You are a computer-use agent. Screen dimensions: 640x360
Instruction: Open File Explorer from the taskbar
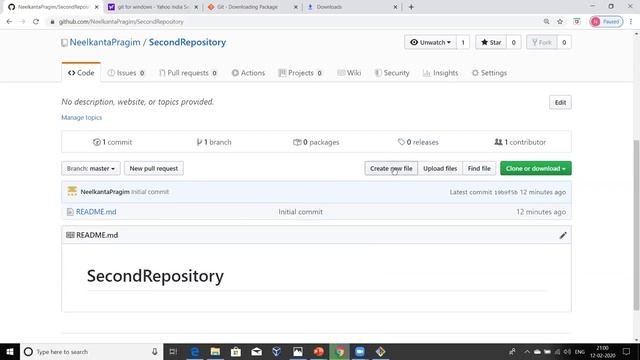click(x=215, y=351)
